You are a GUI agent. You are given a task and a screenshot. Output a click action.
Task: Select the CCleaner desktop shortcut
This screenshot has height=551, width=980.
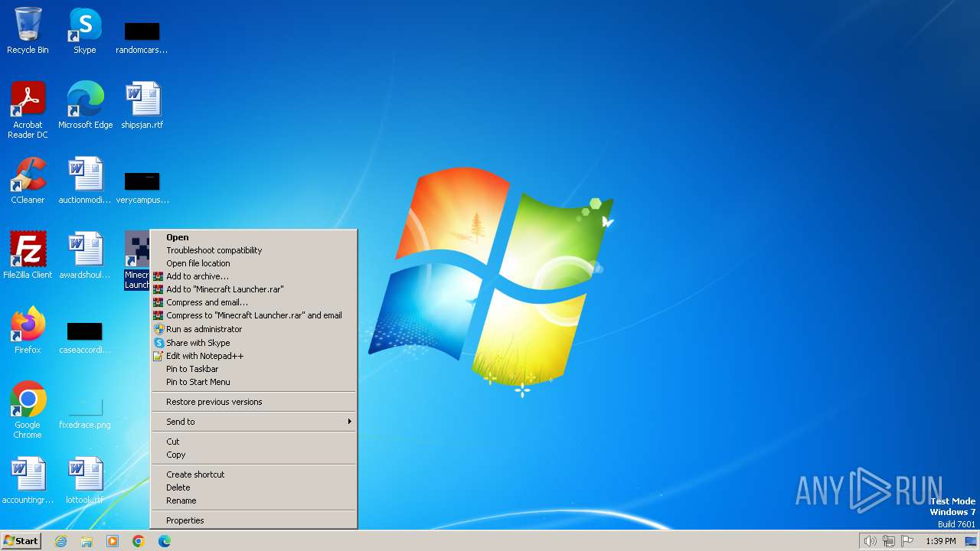click(x=28, y=181)
